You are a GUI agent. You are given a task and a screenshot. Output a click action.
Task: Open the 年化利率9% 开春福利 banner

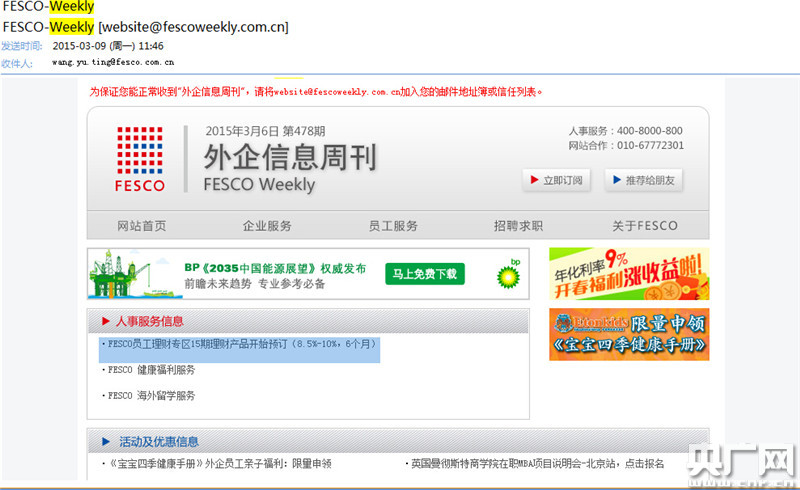tap(628, 274)
